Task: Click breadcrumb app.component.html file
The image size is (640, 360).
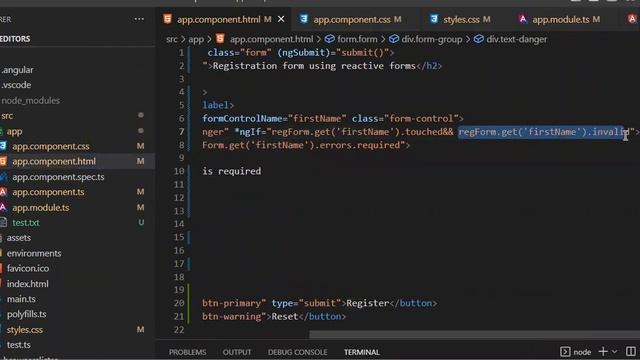Action: point(271,39)
